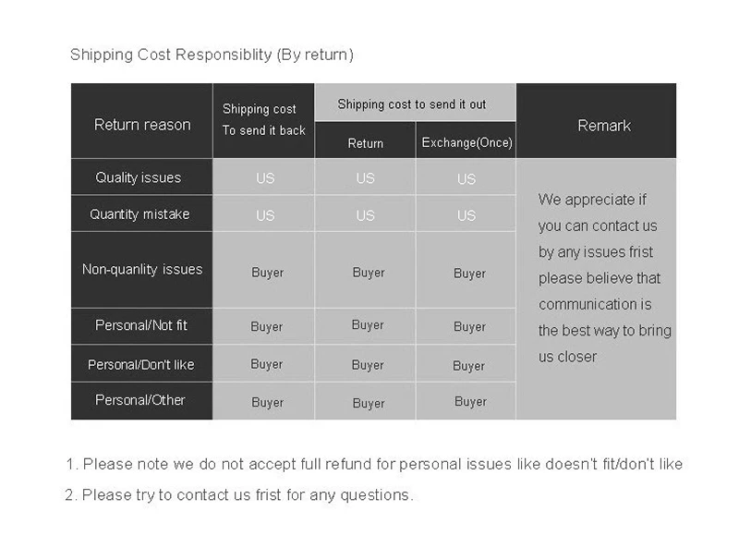Select the 'Quantity mistake' row label

click(x=142, y=213)
